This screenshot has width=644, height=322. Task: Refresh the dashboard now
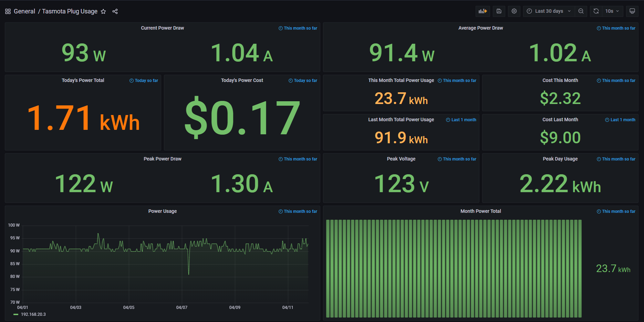coord(596,11)
